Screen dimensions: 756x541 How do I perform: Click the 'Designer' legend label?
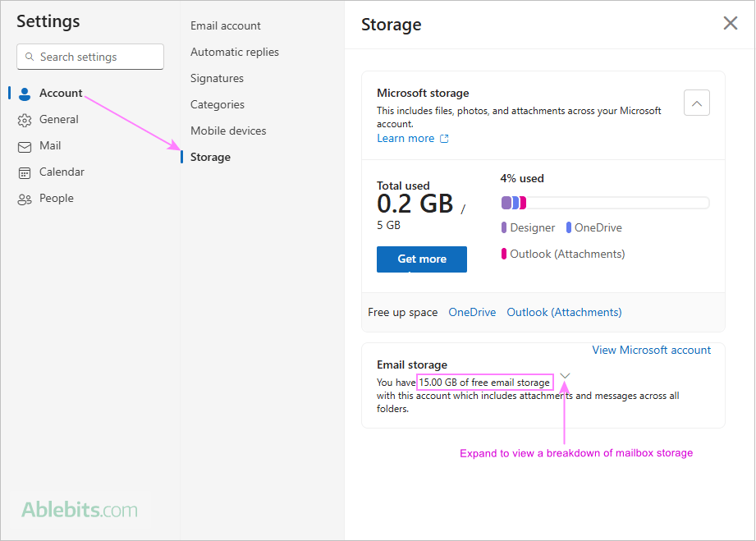[x=532, y=228]
